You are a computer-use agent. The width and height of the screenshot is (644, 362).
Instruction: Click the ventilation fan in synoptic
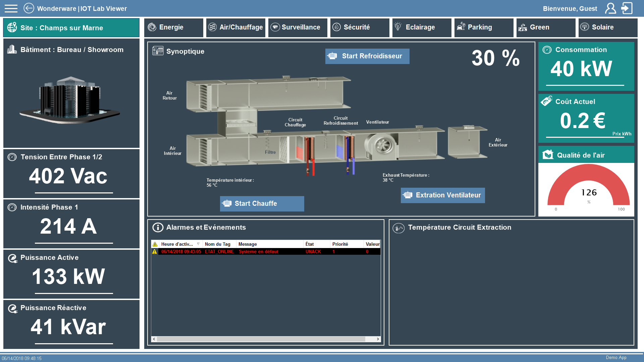coord(382,146)
